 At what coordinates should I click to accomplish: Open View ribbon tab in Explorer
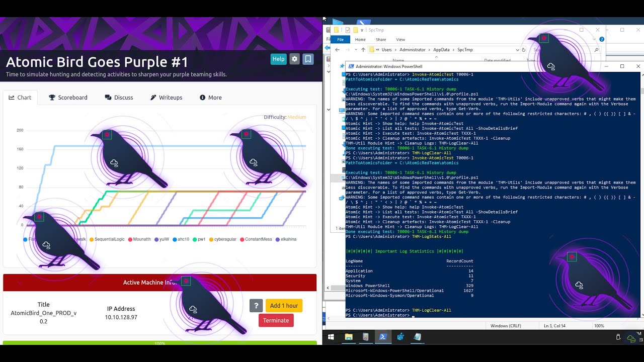(400, 39)
